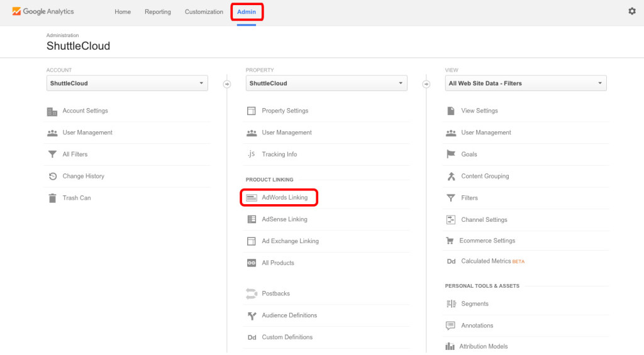The width and height of the screenshot is (644, 355).
Task: Click the Channel Settings icon
Action: tap(450, 219)
